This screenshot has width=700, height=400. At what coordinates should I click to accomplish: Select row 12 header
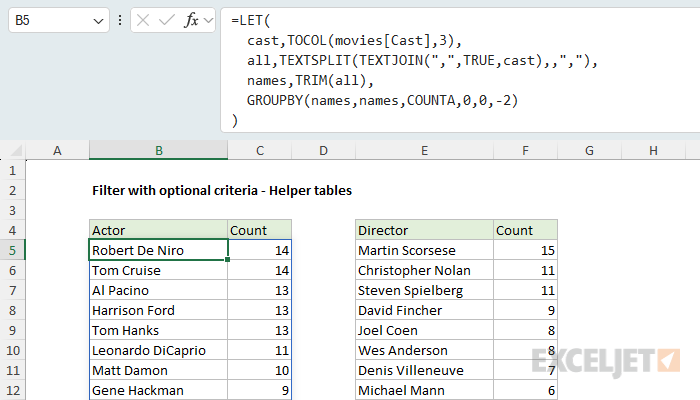12,390
